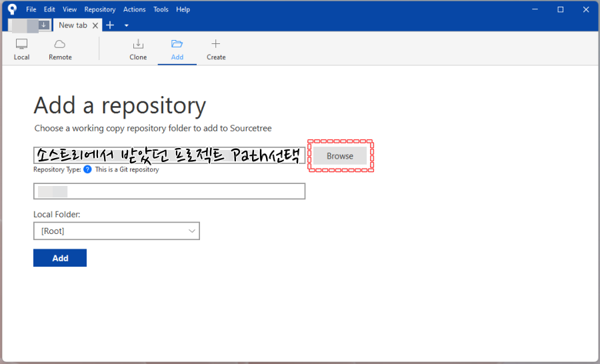Click the blue Add button
This screenshot has height=364, width=600.
pyautogui.click(x=60, y=258)
